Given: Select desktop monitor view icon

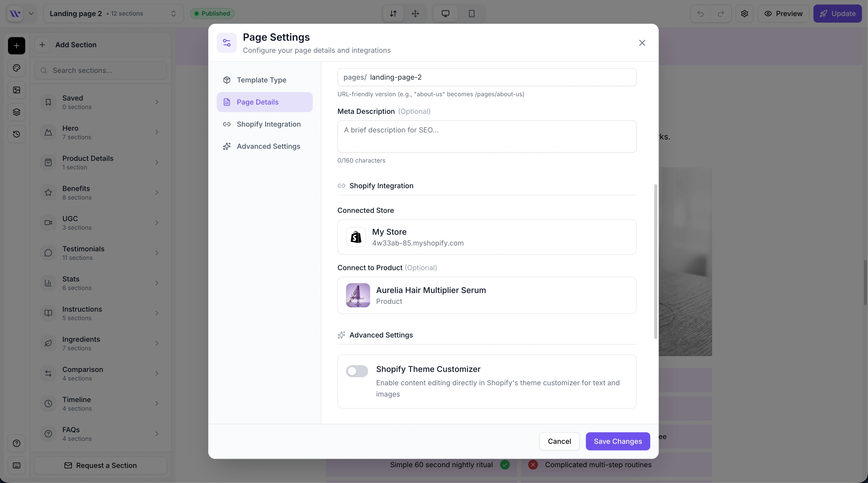Looking at the screenshot, I should pyautogui.click(x=446, y=14).
